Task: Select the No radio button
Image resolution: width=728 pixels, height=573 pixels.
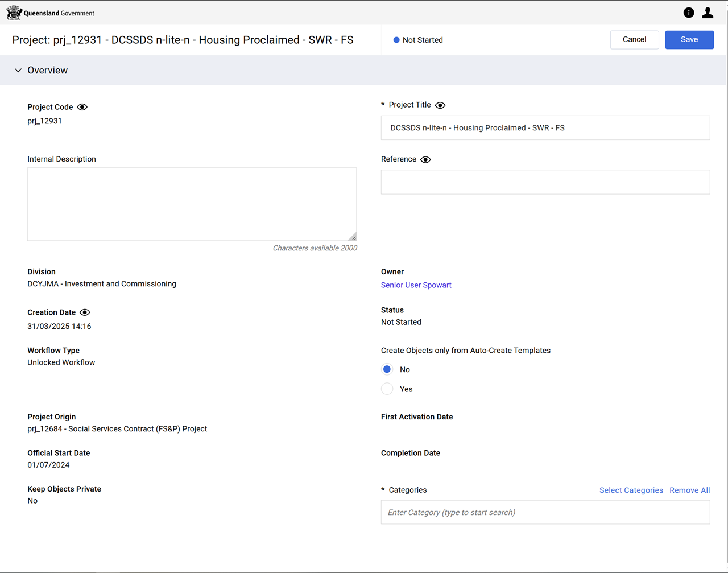Action: [x=387, y=369]
